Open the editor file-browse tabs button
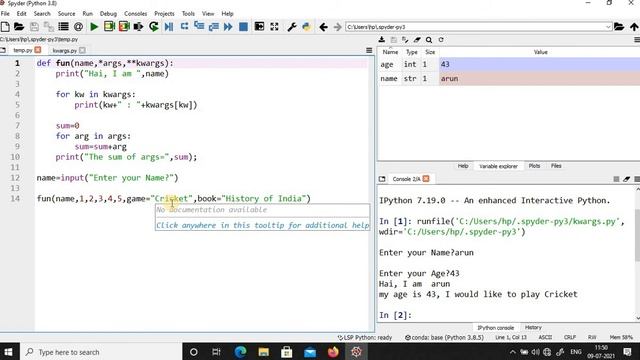640x360 pixels. 3,50
